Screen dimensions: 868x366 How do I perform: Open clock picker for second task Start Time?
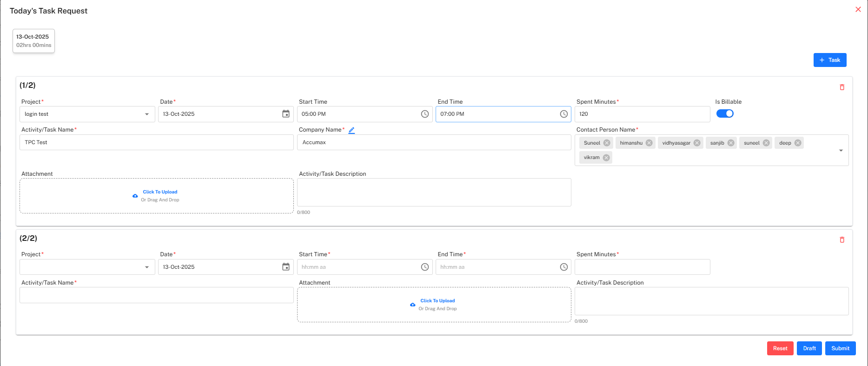coord(424,267)
